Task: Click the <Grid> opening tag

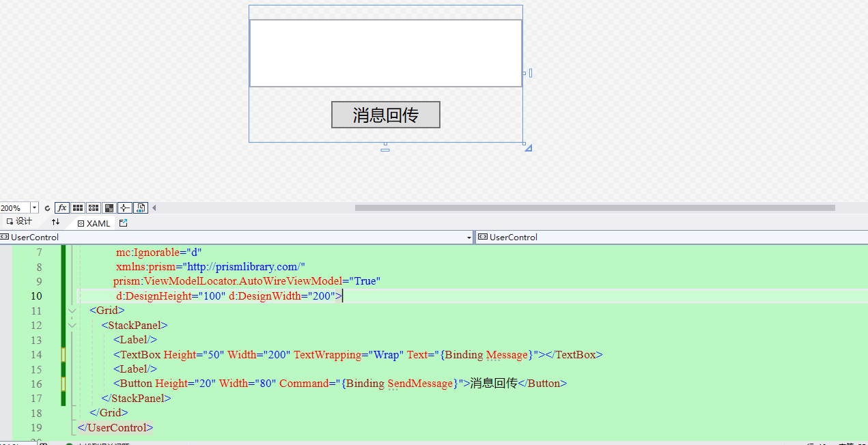Action: coord(107,311)
